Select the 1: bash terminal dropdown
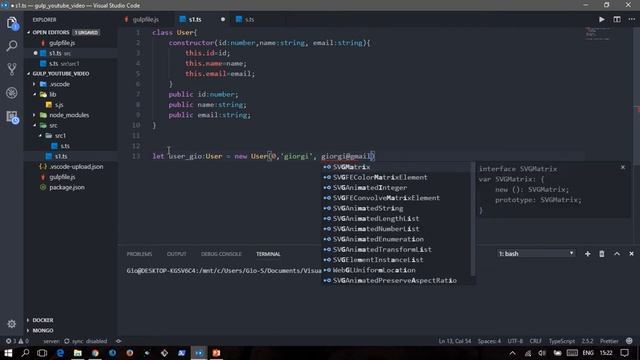 click(x=536, y=253)
